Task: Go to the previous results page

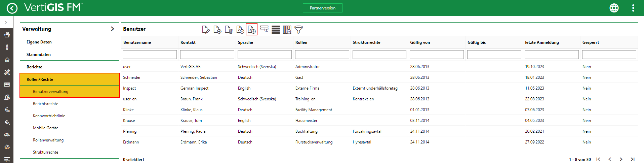Action: tap(610, 159)
